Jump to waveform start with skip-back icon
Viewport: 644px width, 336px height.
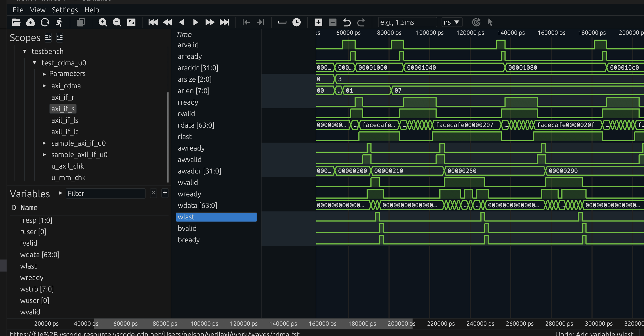tap(153, 22)
